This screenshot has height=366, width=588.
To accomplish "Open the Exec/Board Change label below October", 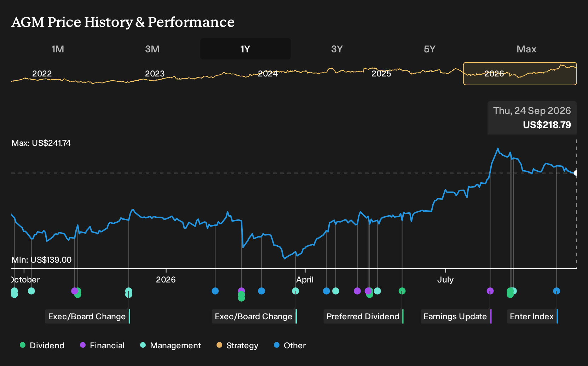I will point(88,316).
